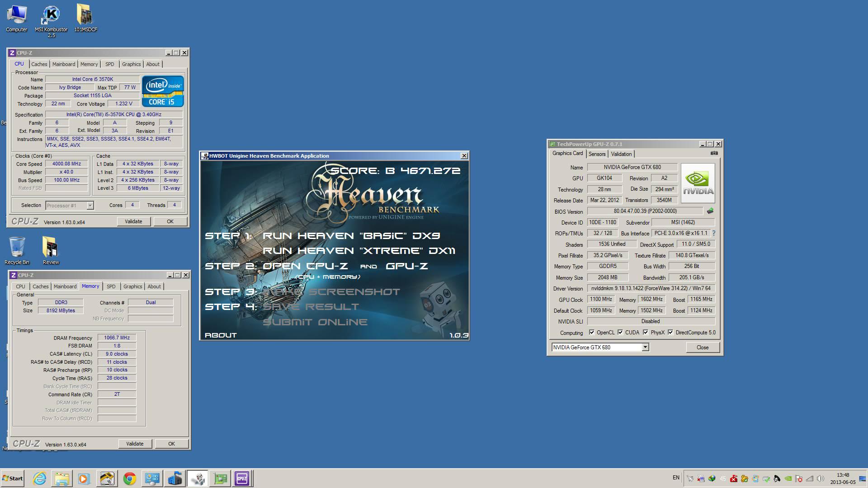Click the Internet Download Manager globe tray icon

tap(712, 479)
